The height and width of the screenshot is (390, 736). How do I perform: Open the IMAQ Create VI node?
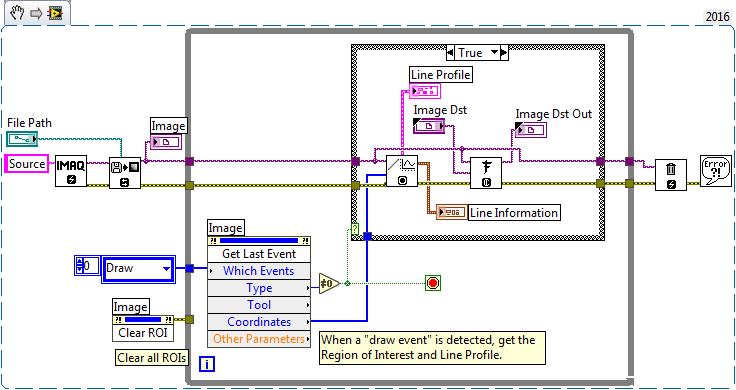click(71, 171)
